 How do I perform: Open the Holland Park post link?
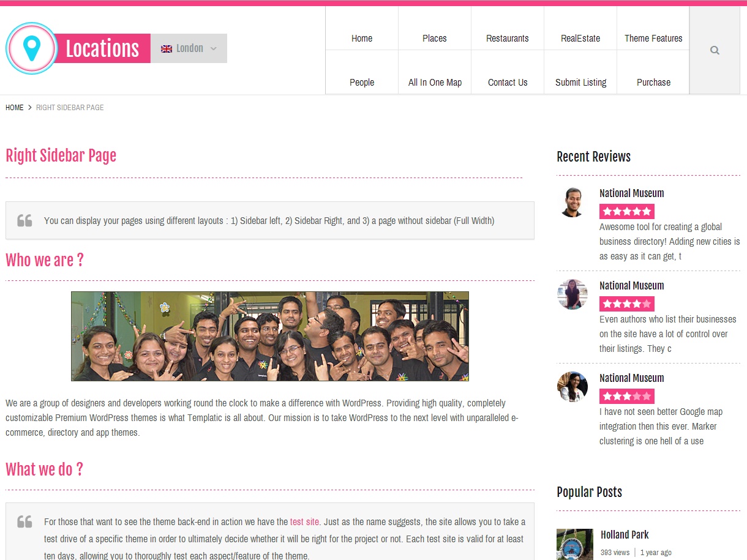coord(625,535)
